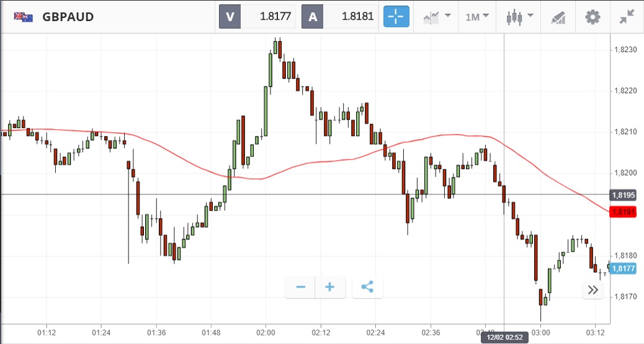Screen dimensions: 644x344
Task: Click the collapse chart arrows icon
Action: (627, 17)
